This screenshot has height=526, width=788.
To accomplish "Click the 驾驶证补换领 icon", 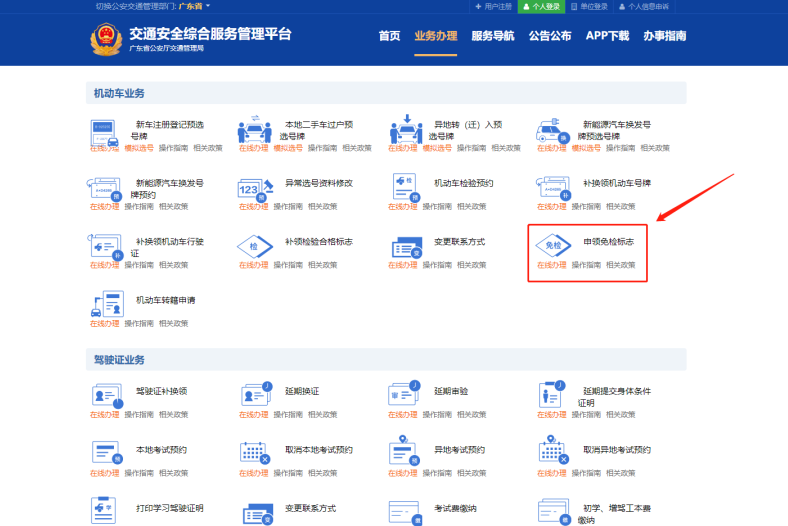I will pyautogui.click(x=107, y=396).
